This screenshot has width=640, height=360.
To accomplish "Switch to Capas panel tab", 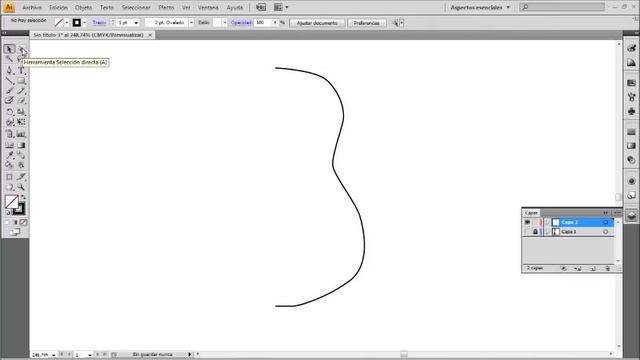I will pos(531,213).
